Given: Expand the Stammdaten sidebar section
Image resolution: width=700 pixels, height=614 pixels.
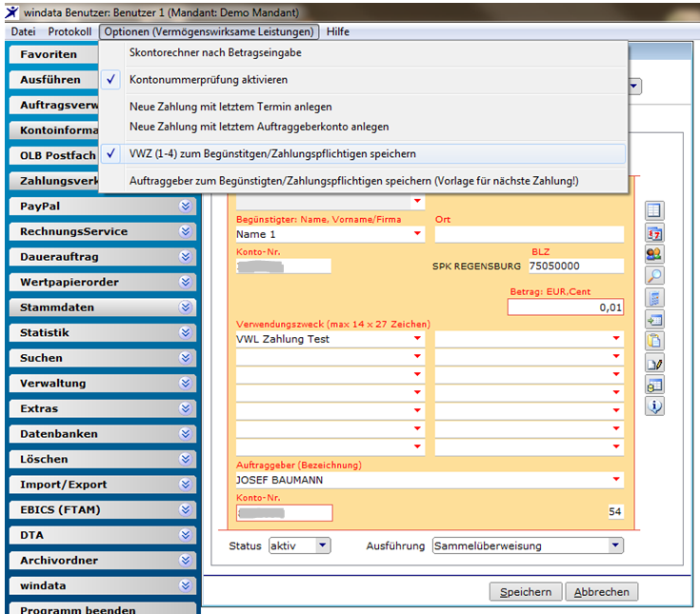Looking at the screenshot, I should click(102, 307).
